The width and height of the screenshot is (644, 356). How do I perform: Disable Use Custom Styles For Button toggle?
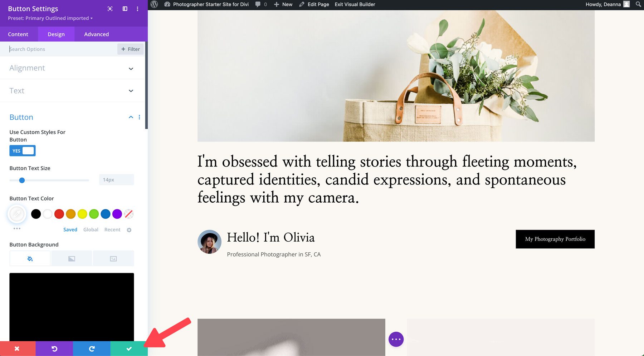pos(22,150)
